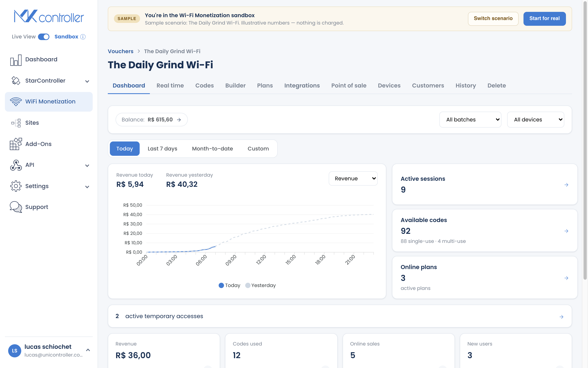Click the Support chat bubbles icon

pyautogui.click(x=16, y=207)
